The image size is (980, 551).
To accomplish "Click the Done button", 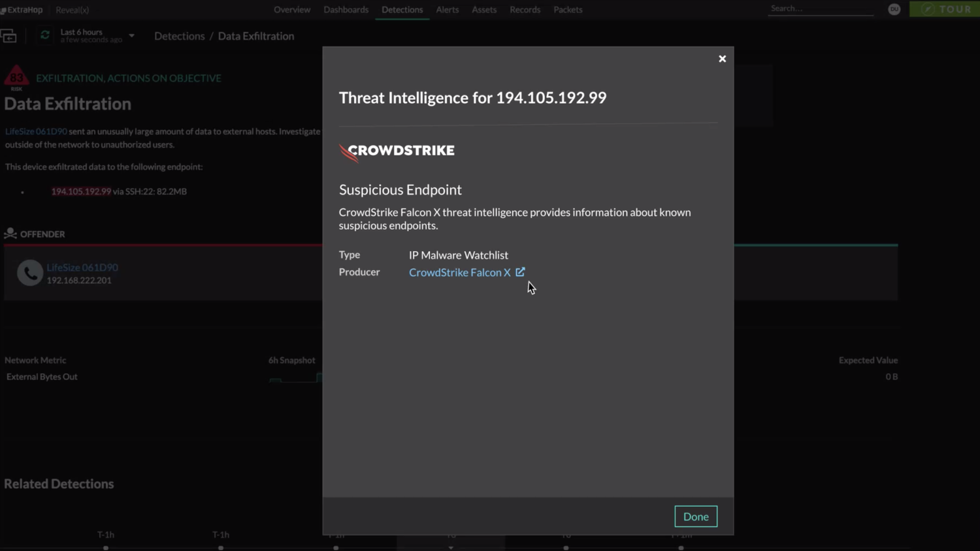I will pyautogui.click(x=695, y=516).
